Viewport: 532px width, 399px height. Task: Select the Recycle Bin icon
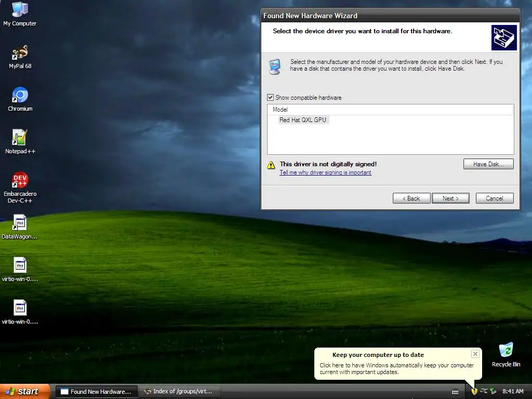(x=506, y=354)
